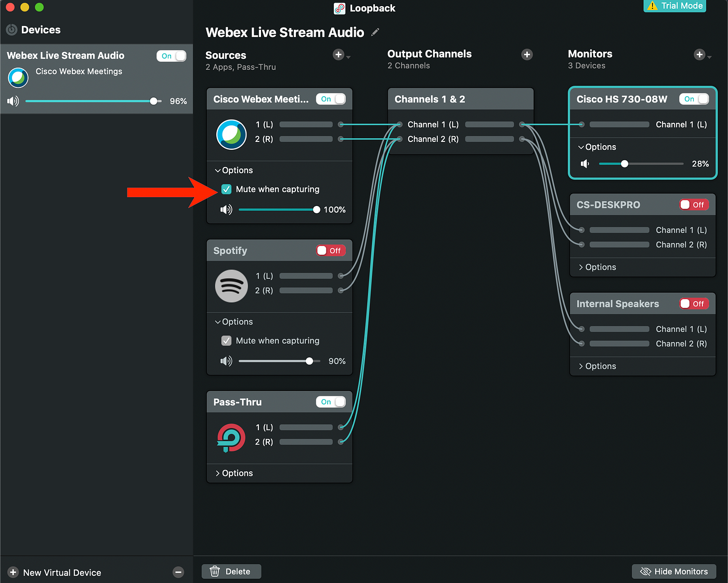728x583 pixels.
Task: Enable the CS-DESKPRO monitor switch
Action: click(x=694, y=205)
